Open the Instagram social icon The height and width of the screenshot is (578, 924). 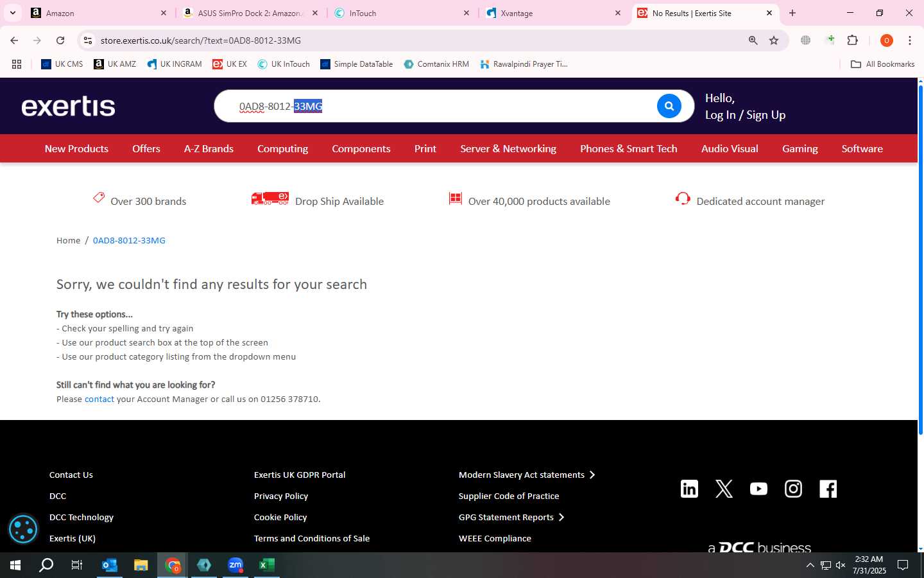click(x=793, y=489)
